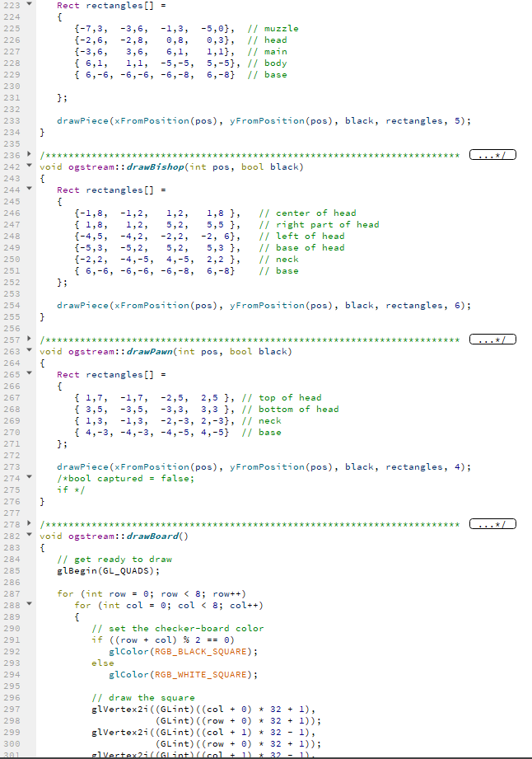Click the 'for (int row = 0' loop line
Viewport: 532px width, 759px height.
pyautogui.click(x=152, y=594)
